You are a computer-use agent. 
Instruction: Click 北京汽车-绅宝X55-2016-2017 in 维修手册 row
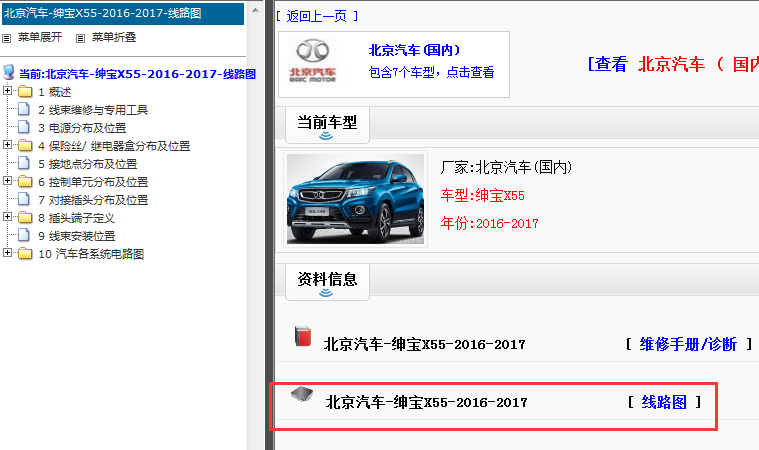[x=425, y=345]
